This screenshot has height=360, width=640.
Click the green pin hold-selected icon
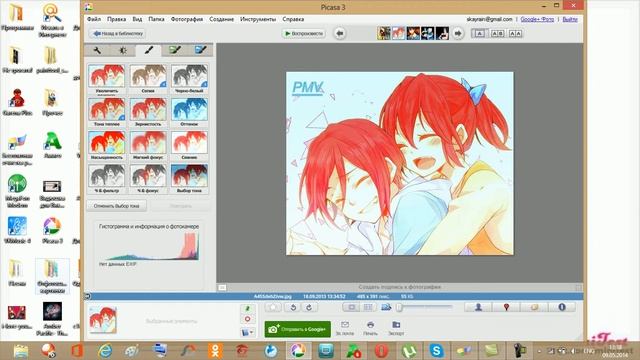pos(247,309)
